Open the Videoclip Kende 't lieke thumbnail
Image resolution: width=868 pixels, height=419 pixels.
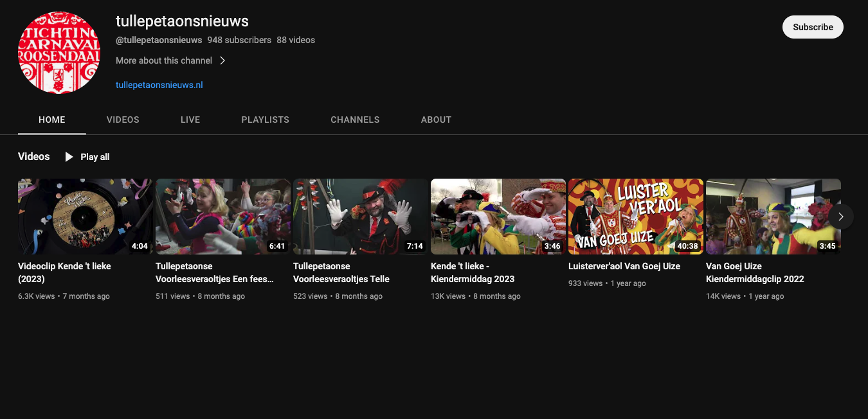coord(85,217)
